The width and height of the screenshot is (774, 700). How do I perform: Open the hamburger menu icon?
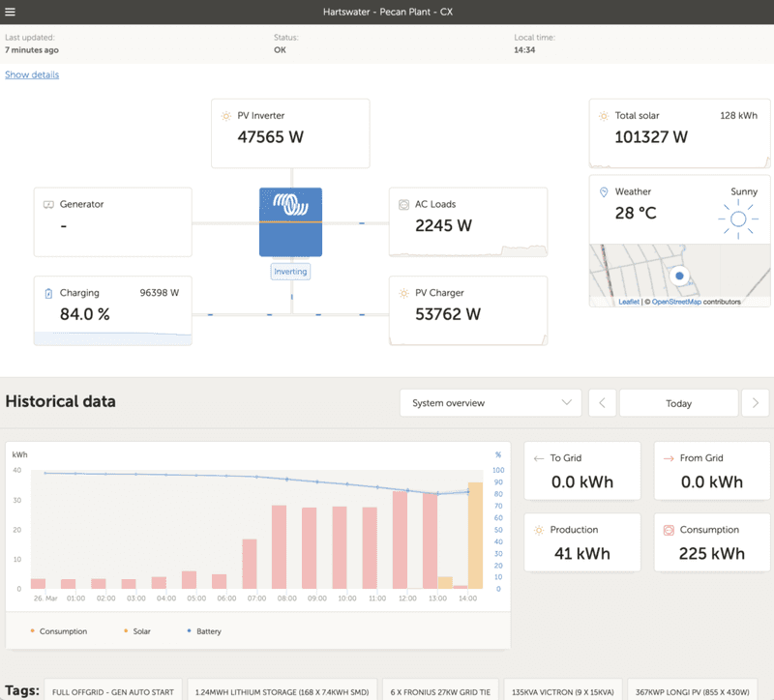click(12, 12)
